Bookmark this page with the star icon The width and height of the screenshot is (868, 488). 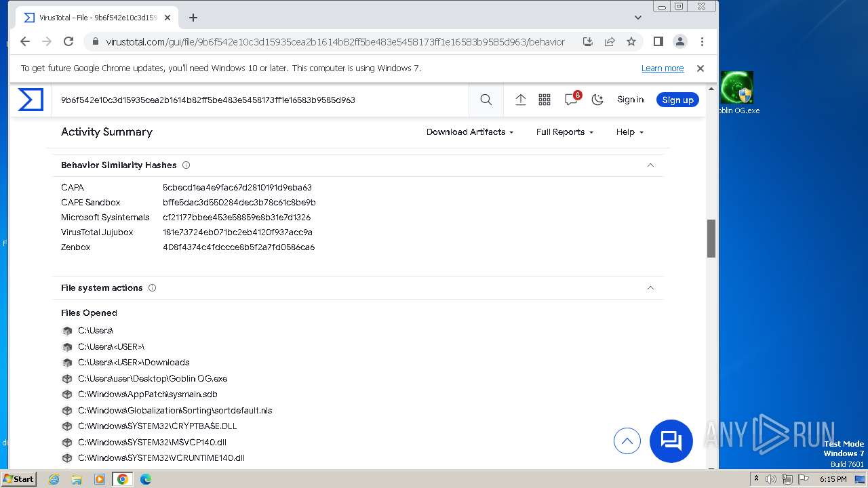point(631,41)
